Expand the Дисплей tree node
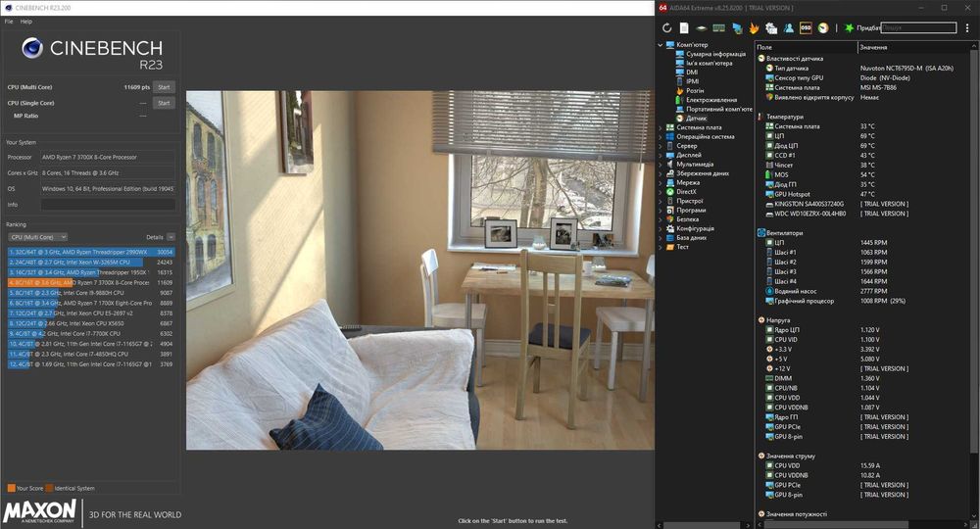The image size is (980, 529). pyautogui.click(x=660, y=155)
